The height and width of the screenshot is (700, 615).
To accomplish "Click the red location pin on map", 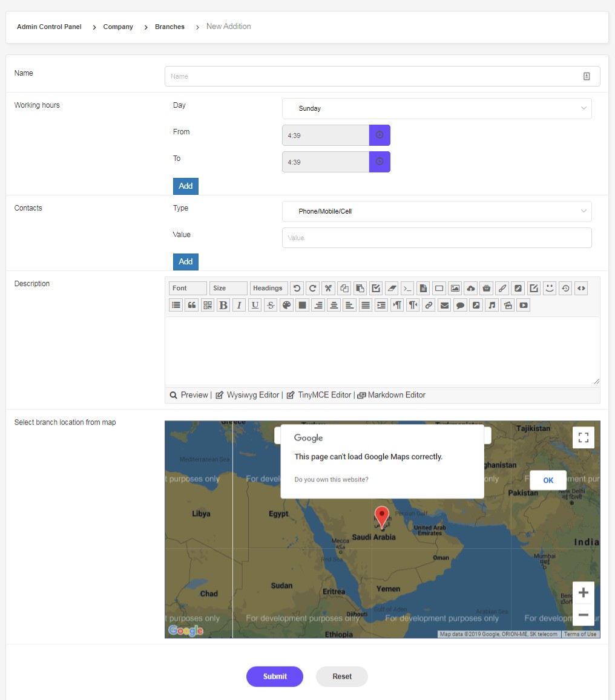I will pyautogui.click(x=381, y=518).
